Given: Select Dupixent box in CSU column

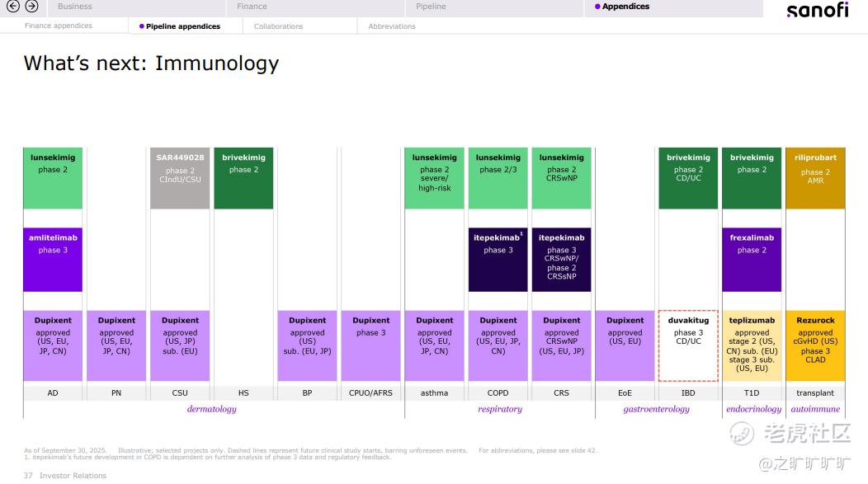Looking at the screenshot, I should pyautogui.click(x=180, y=345).
